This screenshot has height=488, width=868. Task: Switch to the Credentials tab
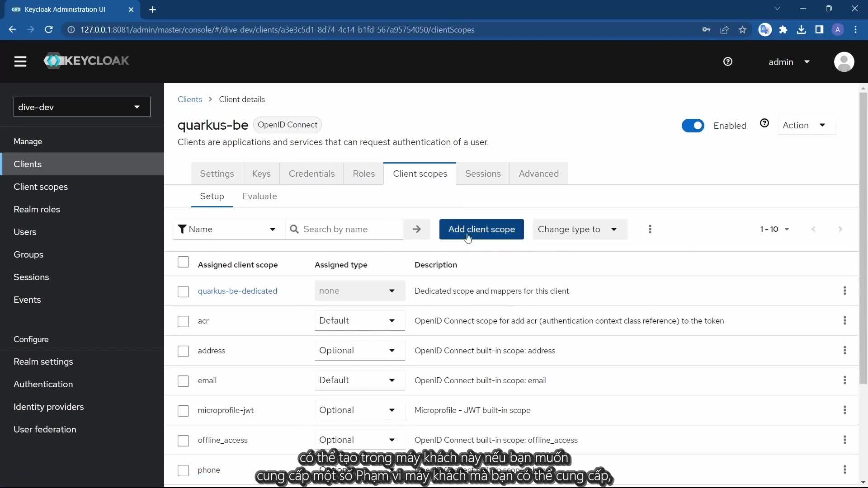311,174
